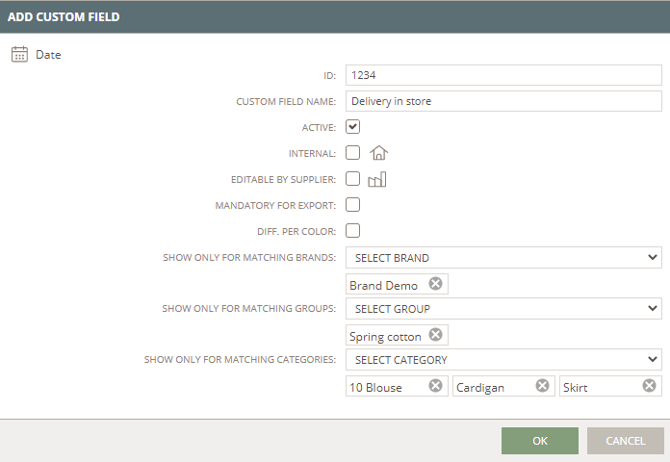This screenshot has width=670, height=462.
Task: Focus the ID input field
Action: click(x=503, y=74)
